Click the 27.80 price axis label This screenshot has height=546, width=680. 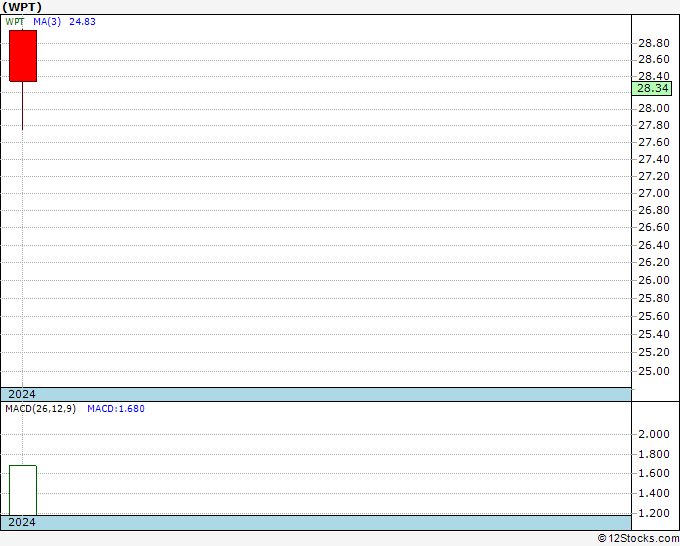click(654, 125)
